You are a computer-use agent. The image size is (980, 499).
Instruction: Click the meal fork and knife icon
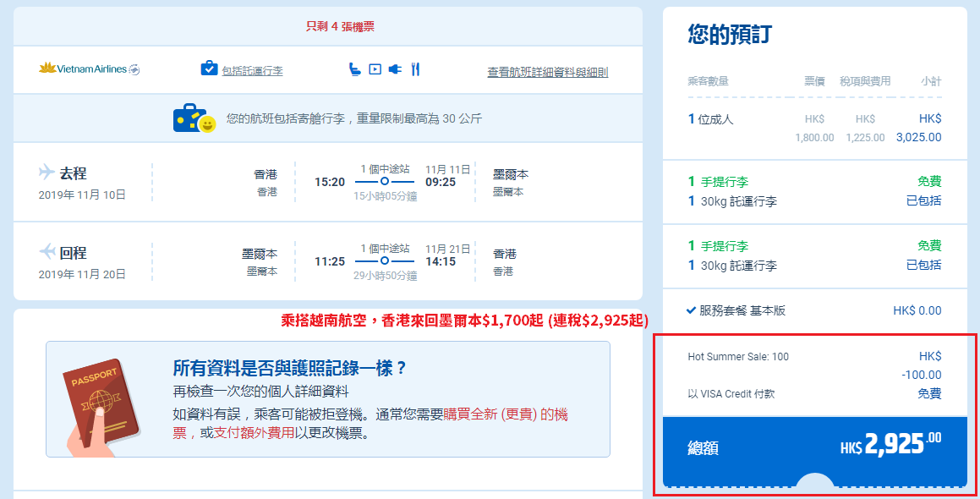416,69
